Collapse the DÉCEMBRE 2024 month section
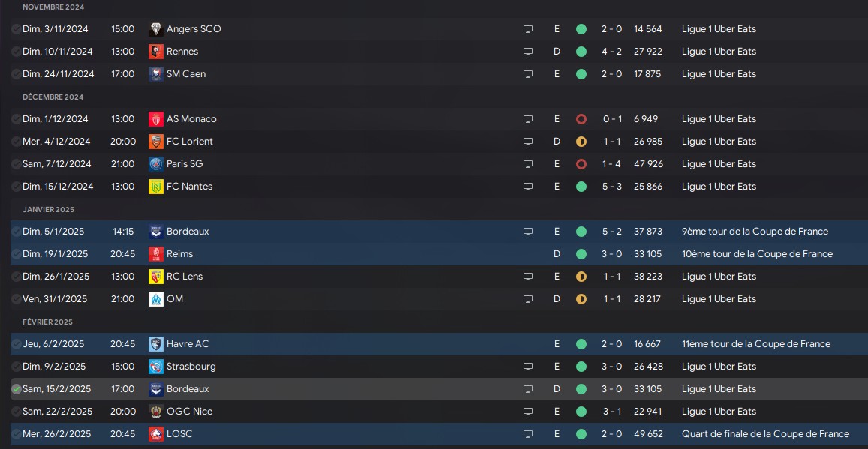Viewport: 868px width, 449px height. pos(53,97)
